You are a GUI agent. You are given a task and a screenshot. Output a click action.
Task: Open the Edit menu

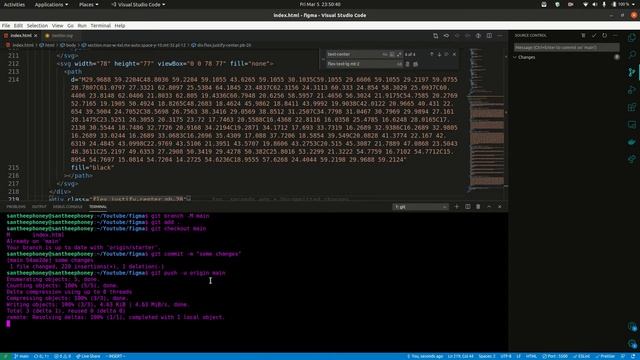pyautogui.click(x=18, y=26)
